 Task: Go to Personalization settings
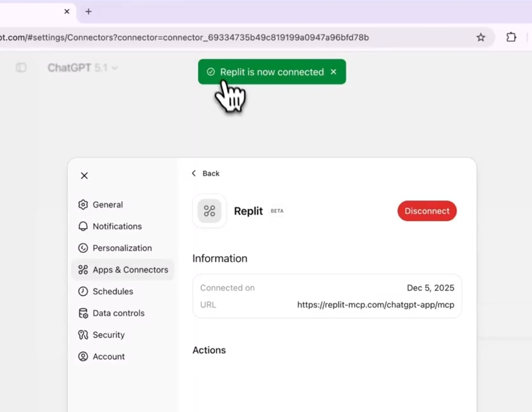[x=122, y=248]
